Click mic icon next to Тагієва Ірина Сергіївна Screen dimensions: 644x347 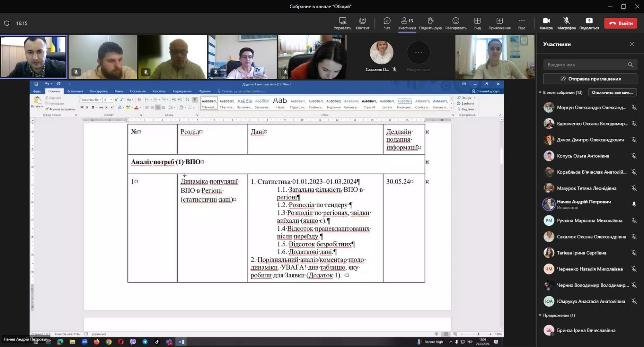tap(634, 253)
